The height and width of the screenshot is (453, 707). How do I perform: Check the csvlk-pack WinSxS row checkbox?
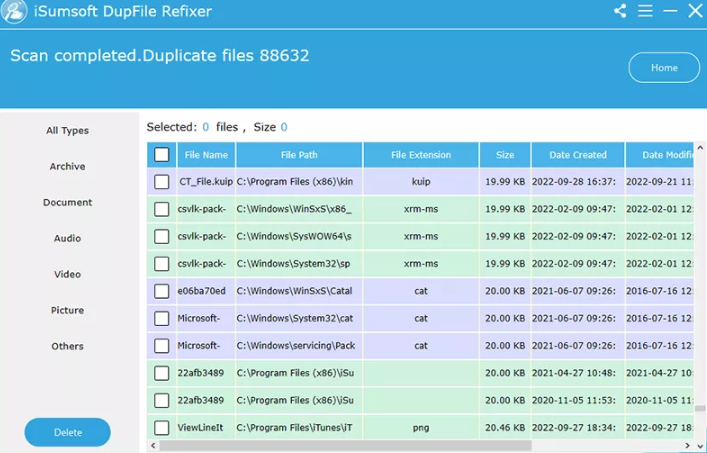(161, 209)
